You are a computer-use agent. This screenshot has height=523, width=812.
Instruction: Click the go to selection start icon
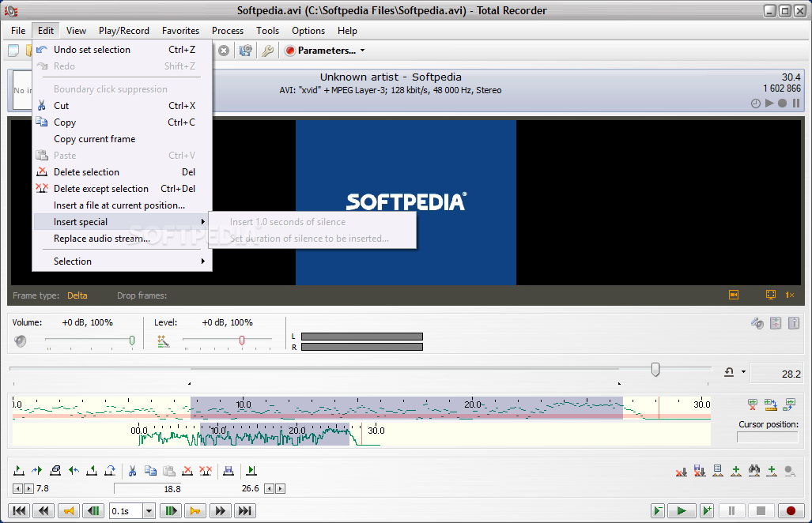pos(37,470)
